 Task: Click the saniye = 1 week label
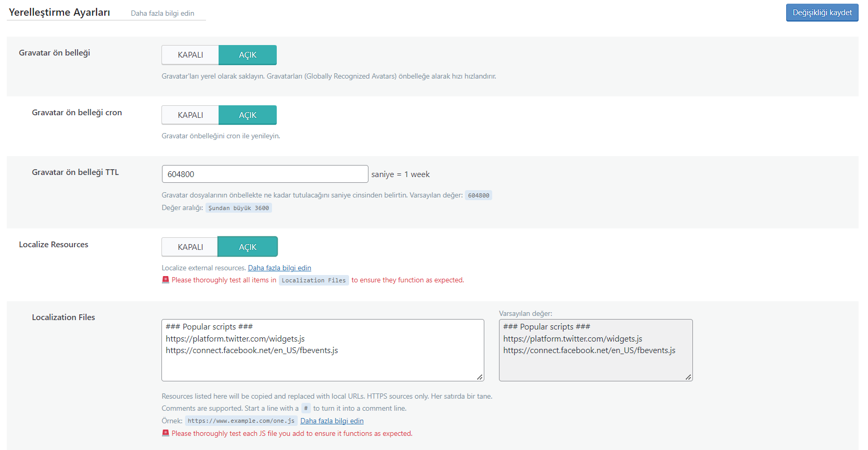pos(400,174)
